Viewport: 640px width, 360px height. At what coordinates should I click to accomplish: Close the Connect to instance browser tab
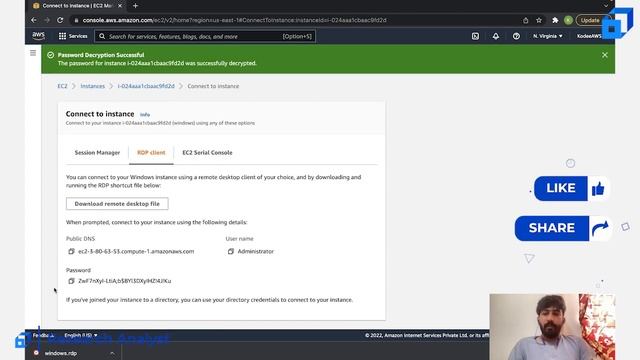120,6
